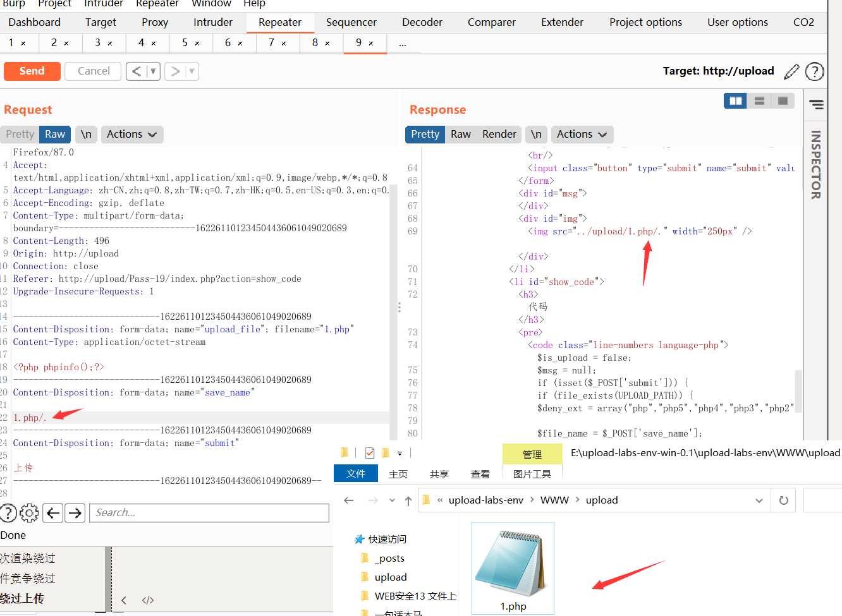
Task: Click WWW breadcrumb in address bar
Action: click(x=554, y=500)
